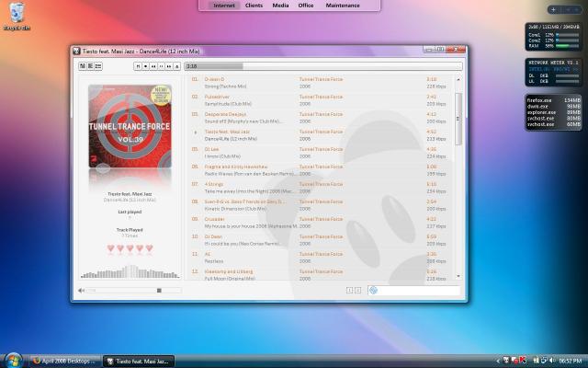The image size is (588, 368).
Task: Select track 10 DJ Dean
Action: pyautogui.click(x=319, y=240)
